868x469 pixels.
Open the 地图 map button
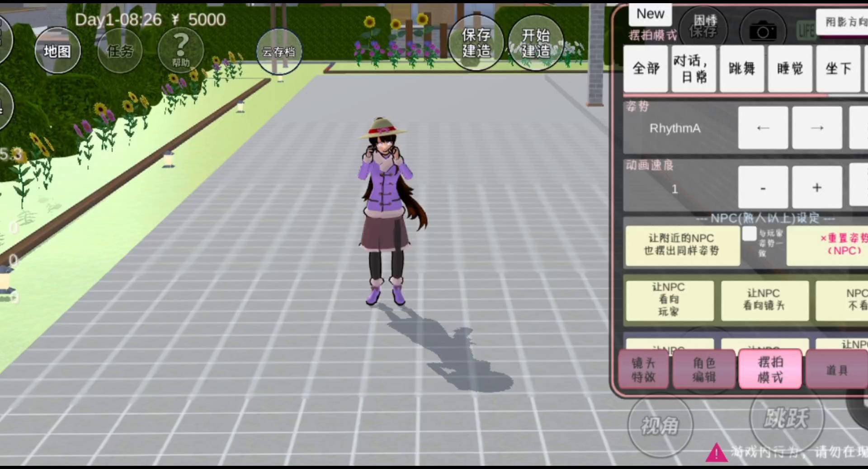click(x=57, y=51)
